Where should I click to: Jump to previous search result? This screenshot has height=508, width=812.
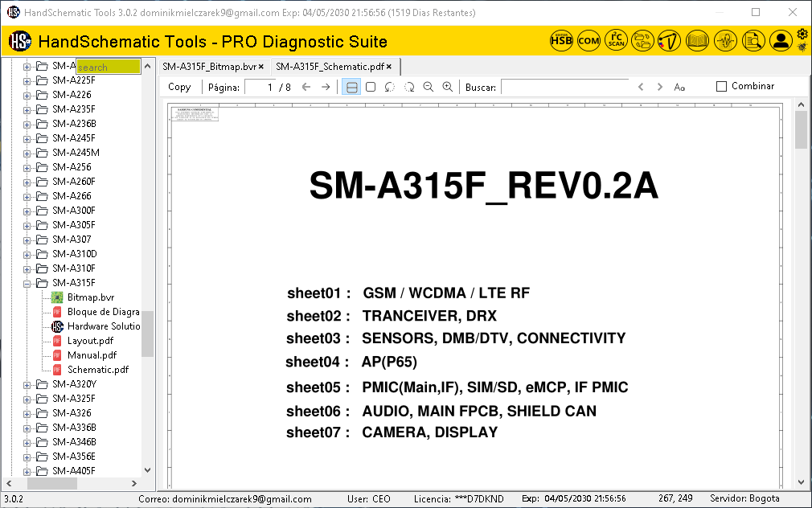pos(641,87)
